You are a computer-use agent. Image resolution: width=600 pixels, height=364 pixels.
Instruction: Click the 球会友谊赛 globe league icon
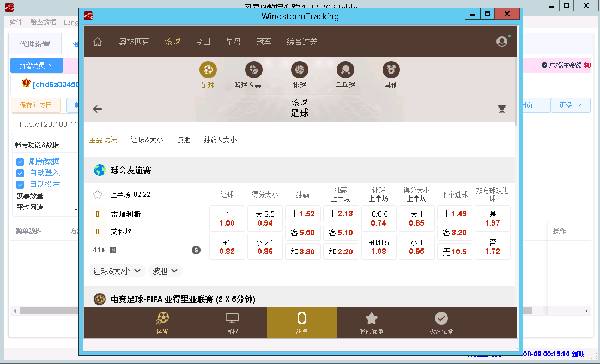100,170
